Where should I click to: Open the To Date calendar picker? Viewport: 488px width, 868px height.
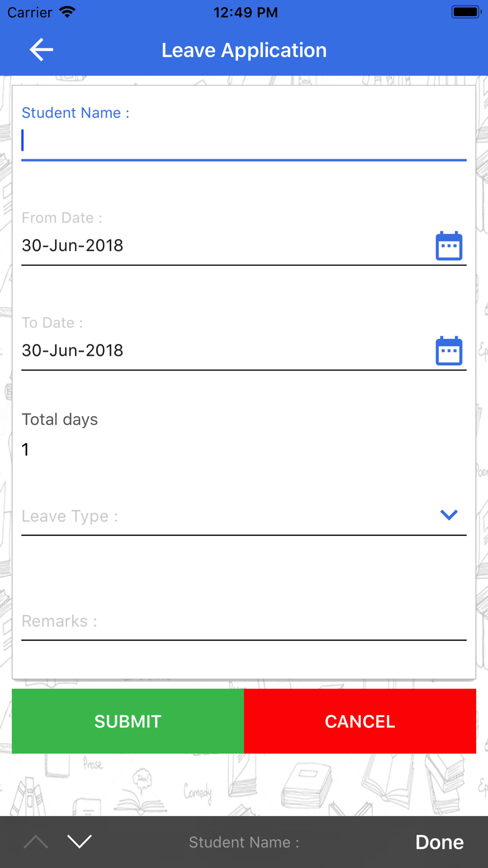click(x=449, y=351)
